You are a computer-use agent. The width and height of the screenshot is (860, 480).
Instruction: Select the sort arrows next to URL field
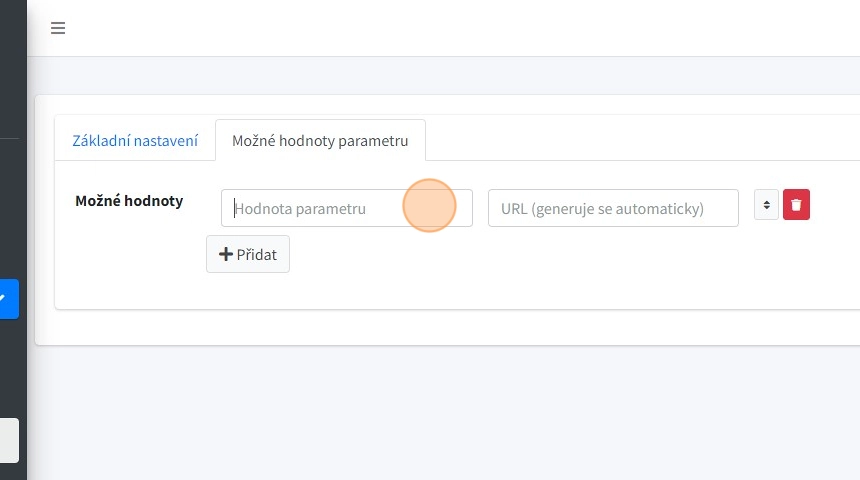(x=766, y=205)
